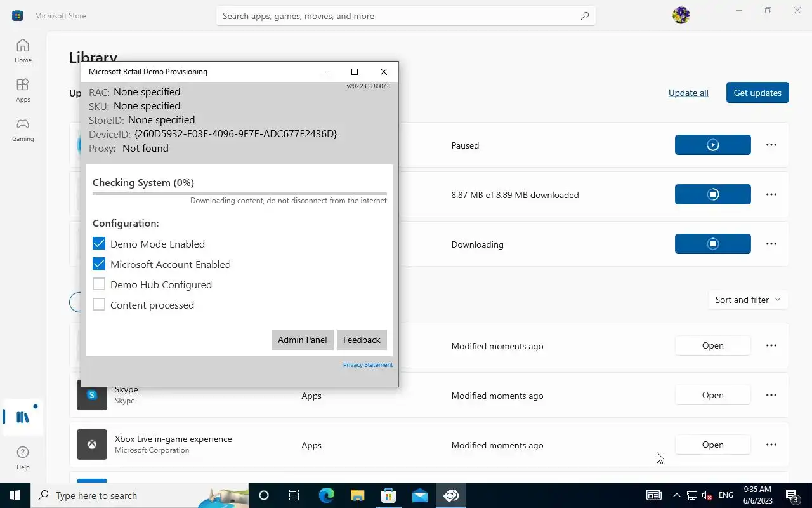Open more options for Downloading item
This screenshot has height=508, width=812.
[x=771, y=244]
